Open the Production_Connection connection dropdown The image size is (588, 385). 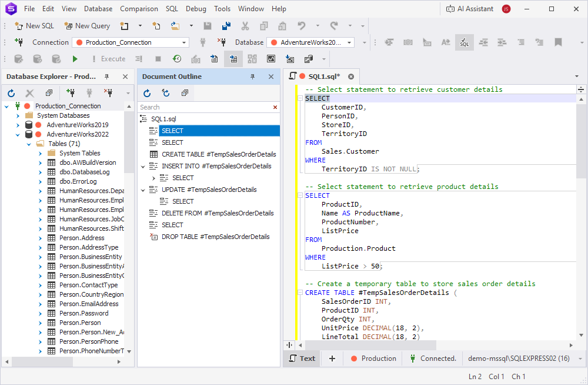(x=185, y=42)
